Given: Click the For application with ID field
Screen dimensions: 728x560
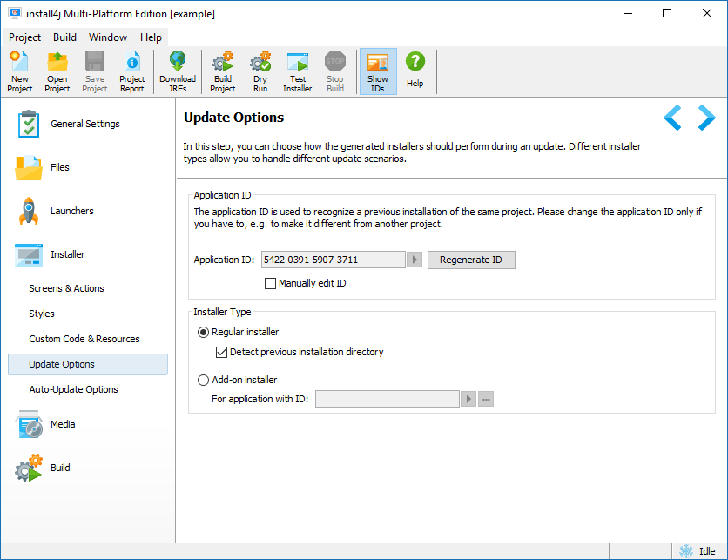Looking at the screenshot, I should click(388, 399).
